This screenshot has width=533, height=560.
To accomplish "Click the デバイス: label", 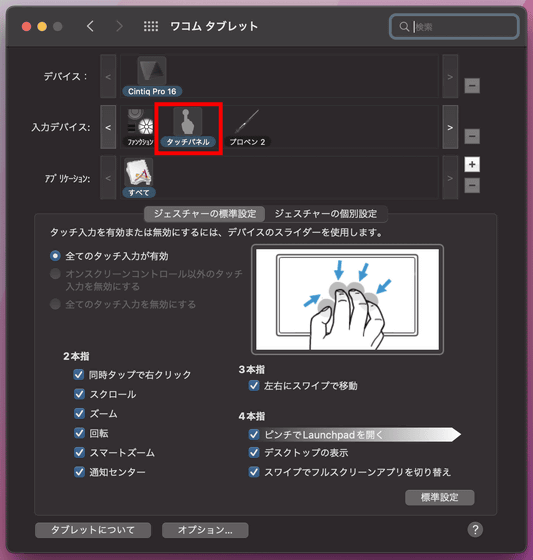I will [x=65, y=76].
